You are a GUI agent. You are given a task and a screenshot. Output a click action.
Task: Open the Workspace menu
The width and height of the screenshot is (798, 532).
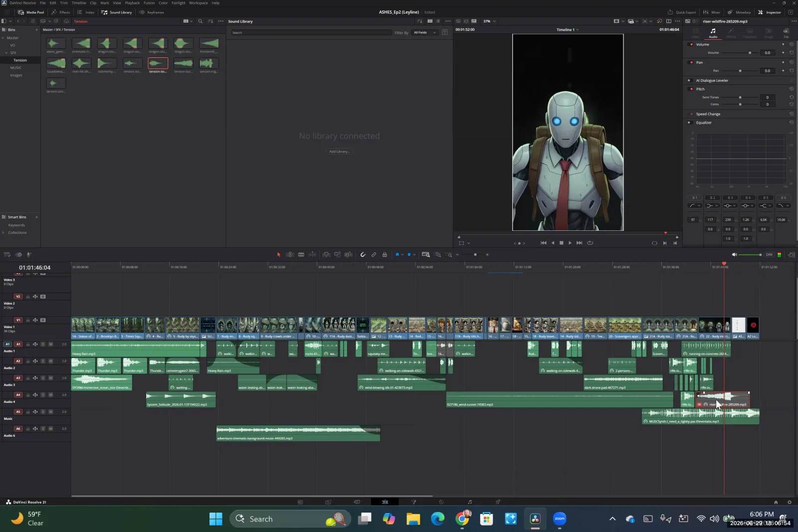point(199,3)
